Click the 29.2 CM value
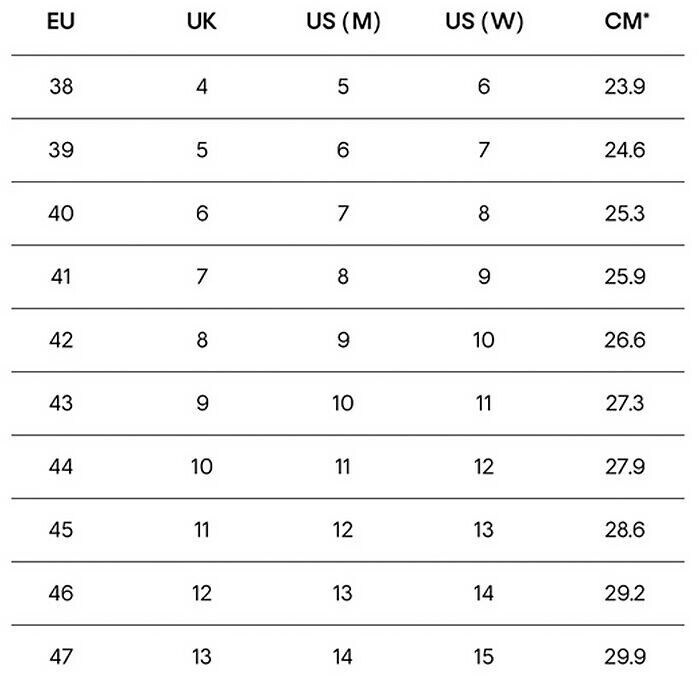The width and height of the screenshot is (699, 675). point(625,593)
